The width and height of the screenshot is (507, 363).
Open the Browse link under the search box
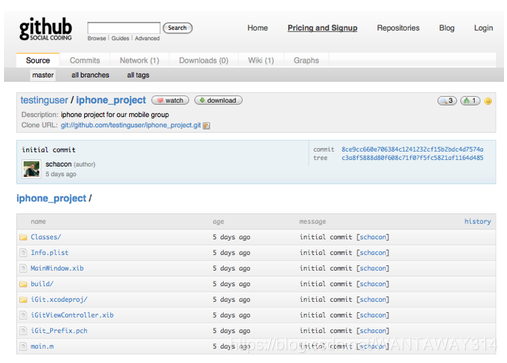coord(97,38)
